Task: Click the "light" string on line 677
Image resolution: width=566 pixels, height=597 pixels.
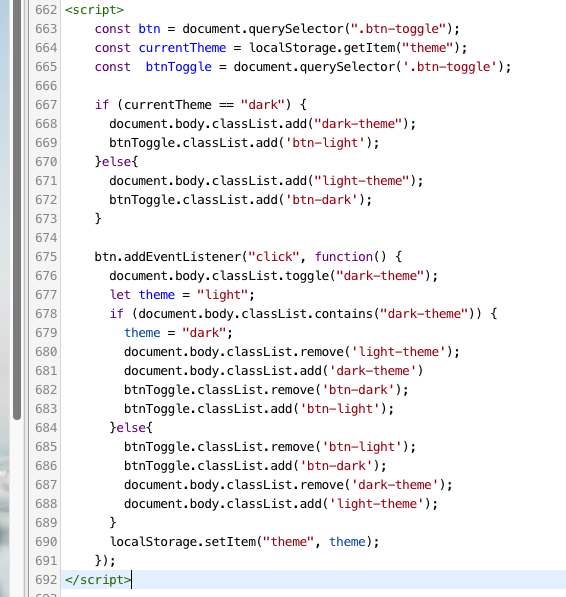Action: coord(222,295)
